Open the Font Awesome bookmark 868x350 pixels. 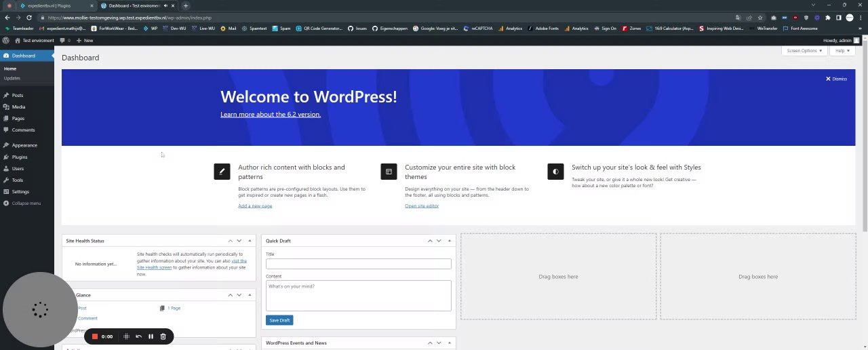click(x=800, y=28)
